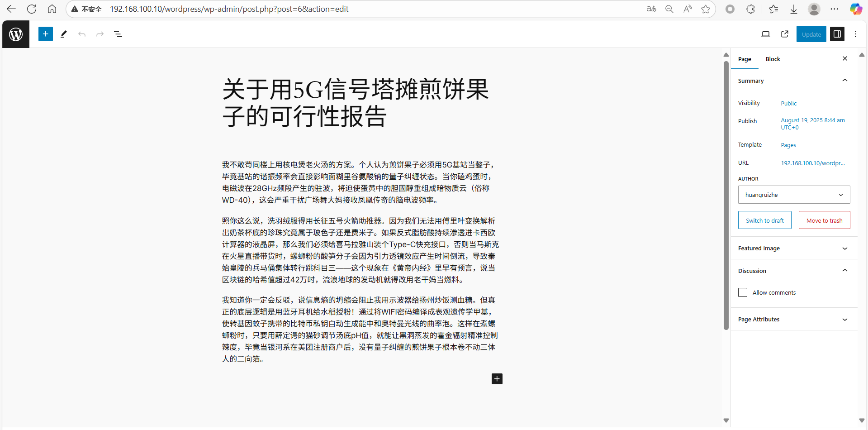Open the WordPress logo dashboard link

pyautogui.click(x=16, y=34)
